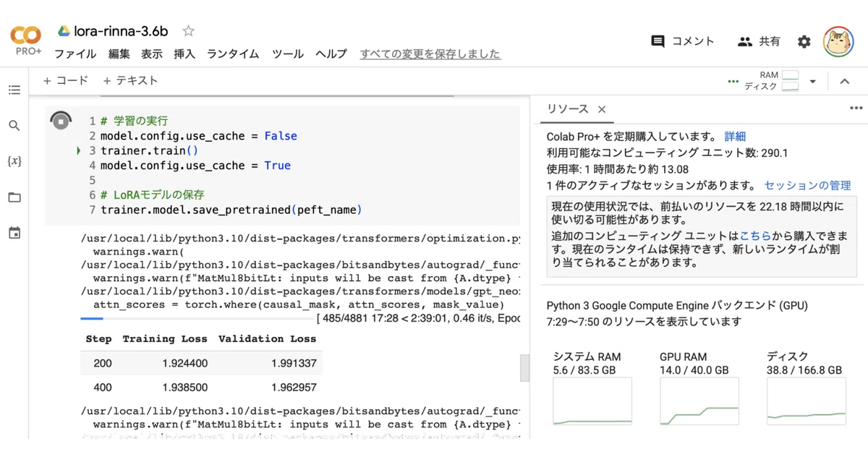Open the セッションの管理 link
868x454 pixels.
pos(807,186)
